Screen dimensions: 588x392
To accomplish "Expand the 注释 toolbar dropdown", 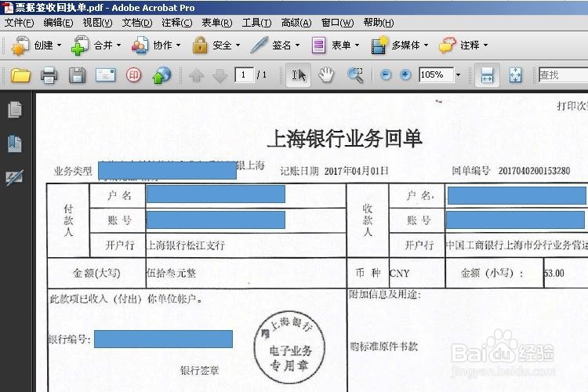I will click(x=485, y=45).
